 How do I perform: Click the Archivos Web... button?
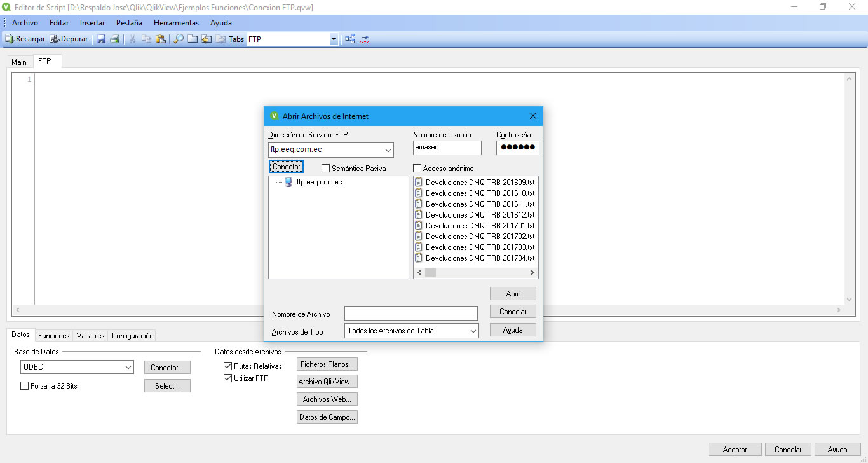[327, 399]
